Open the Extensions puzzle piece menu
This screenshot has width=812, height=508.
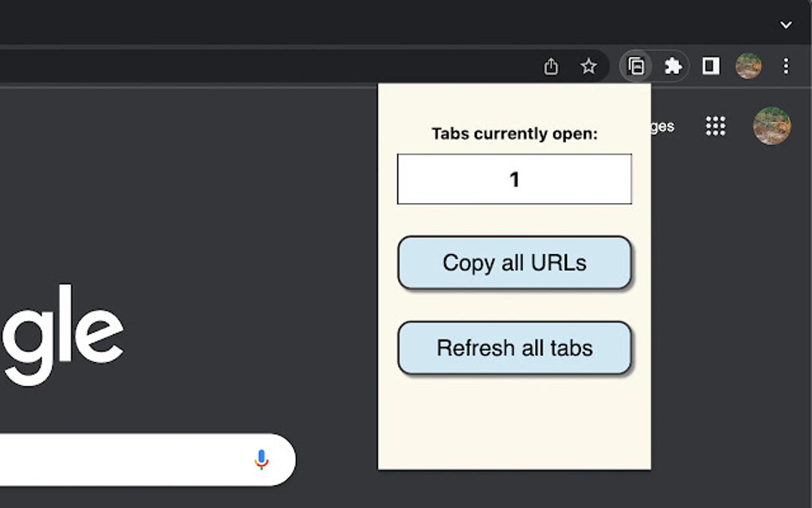tap(673, 66)
